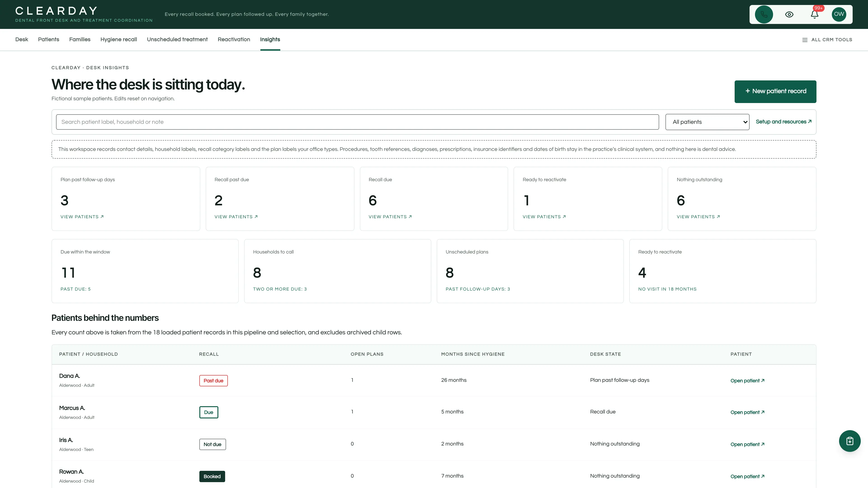868x488 pixels.
Task: View patients under Plan past follow-up days
Action: (x=82, y=217)
